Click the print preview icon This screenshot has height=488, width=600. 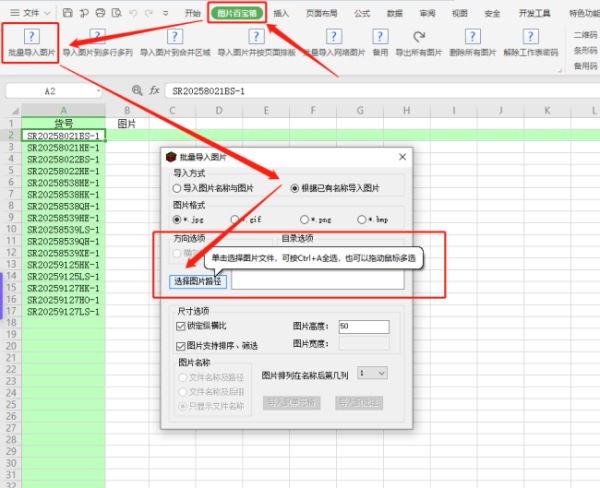click(117, 13)
